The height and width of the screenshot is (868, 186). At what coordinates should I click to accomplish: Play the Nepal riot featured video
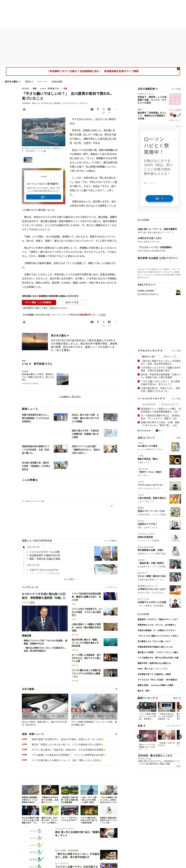94,707
